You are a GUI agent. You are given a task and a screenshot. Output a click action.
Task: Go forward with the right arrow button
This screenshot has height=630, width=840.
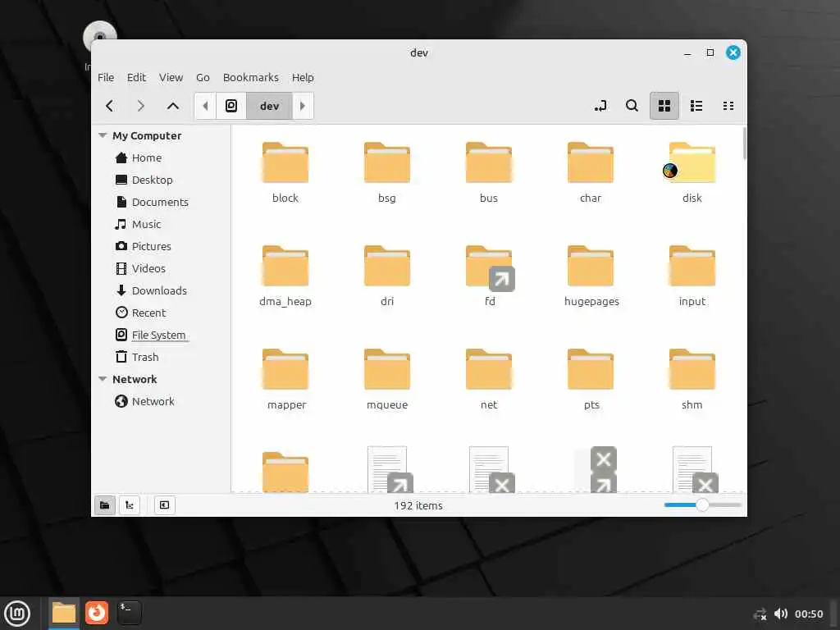coord(141,106)
